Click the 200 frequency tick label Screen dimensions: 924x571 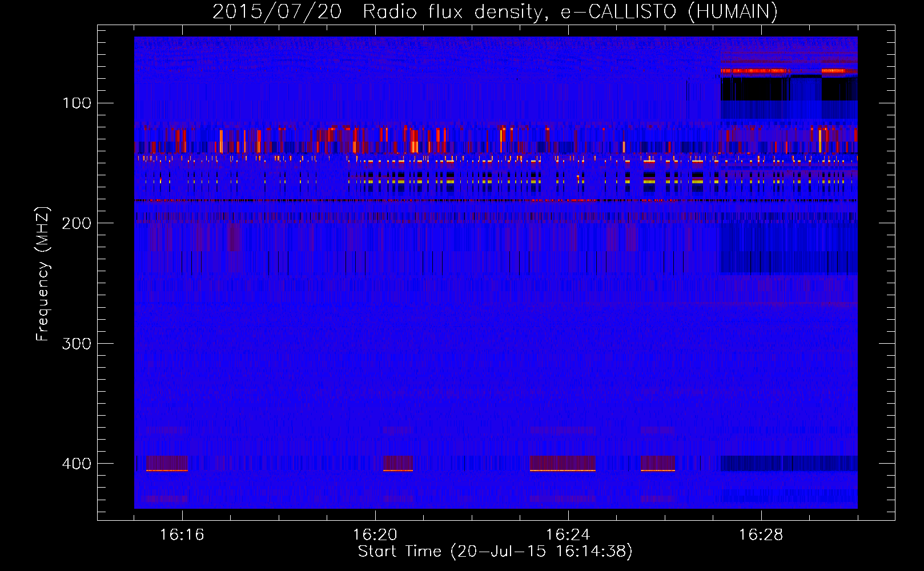[x=77, y=223]
